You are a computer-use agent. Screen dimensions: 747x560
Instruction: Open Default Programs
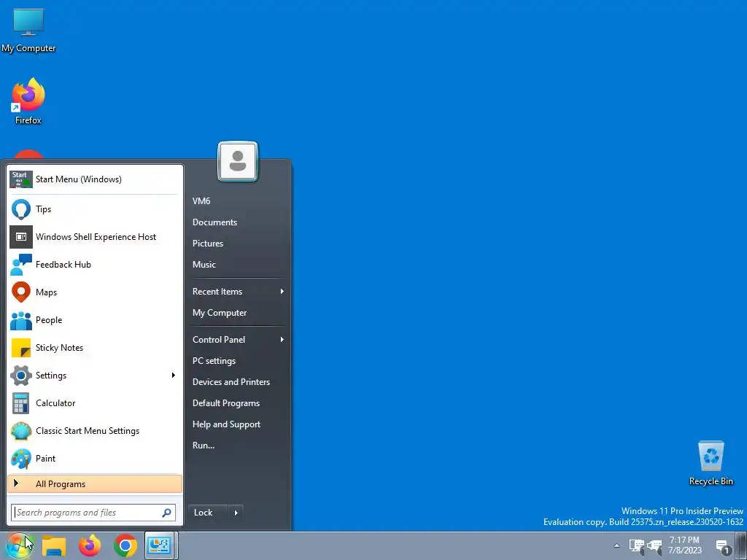coord(226,403)
